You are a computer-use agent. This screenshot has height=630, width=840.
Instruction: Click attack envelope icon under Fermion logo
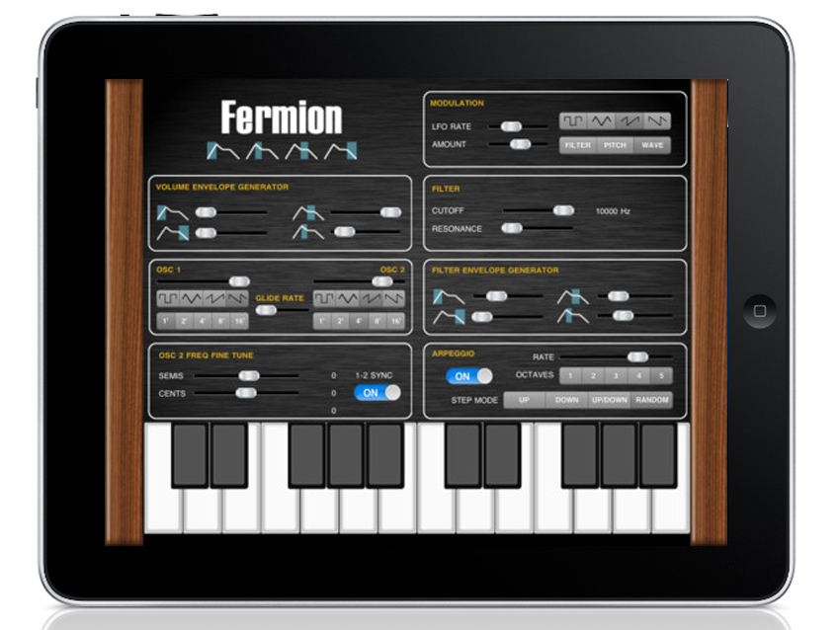tap(223, 151)
